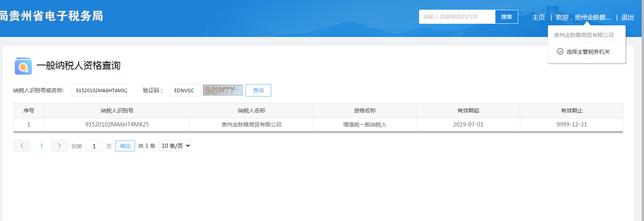Select 贵州金肤雅商贸有限公司 in the dropdown
Image resolution: width=644 pixels, height=221 pixels.
pyautogui.click(x=584, y=35)
